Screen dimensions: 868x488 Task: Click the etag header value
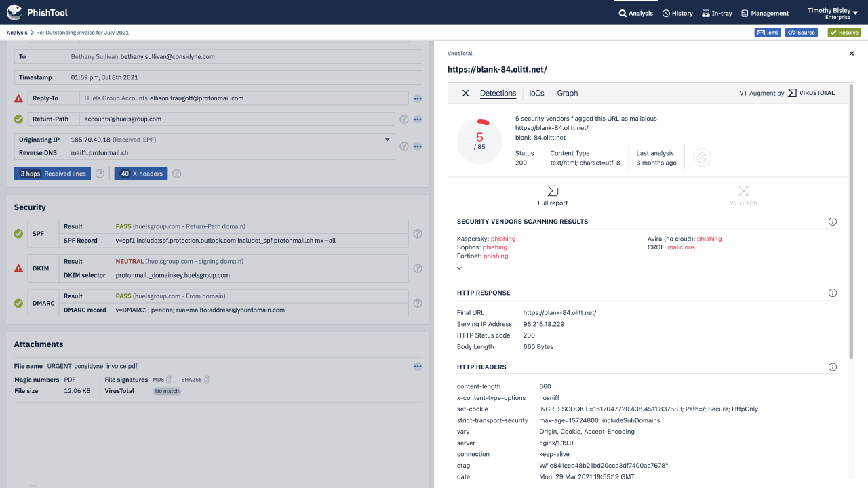pos(604,466)
